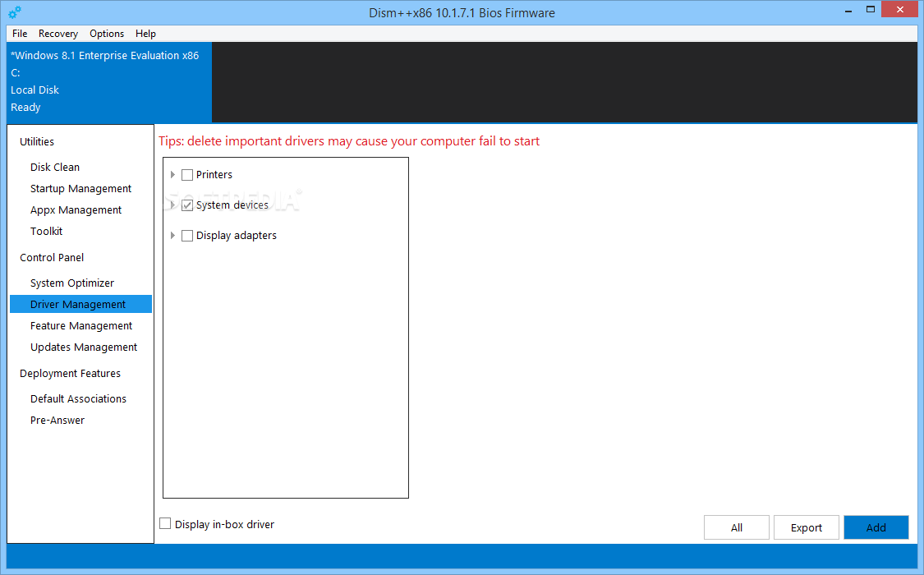Open System Optimizer
Image resolution: width=924 pixels, height=575 pixels.
pyautogui.click(x=72, y=283)
